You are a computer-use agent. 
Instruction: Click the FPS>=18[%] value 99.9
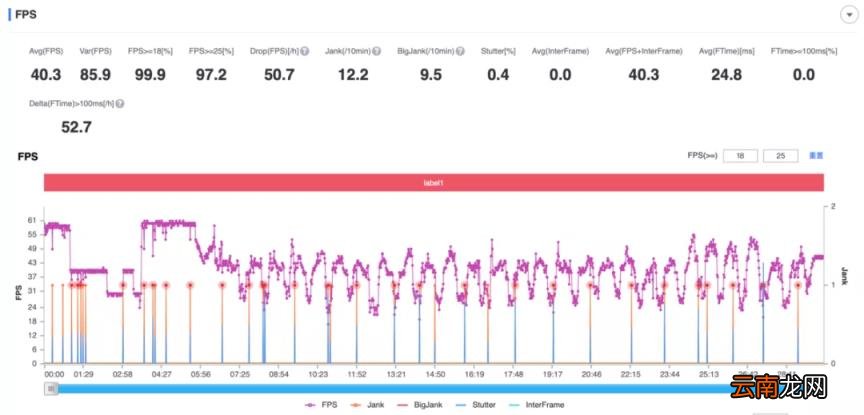coord(150,75)
